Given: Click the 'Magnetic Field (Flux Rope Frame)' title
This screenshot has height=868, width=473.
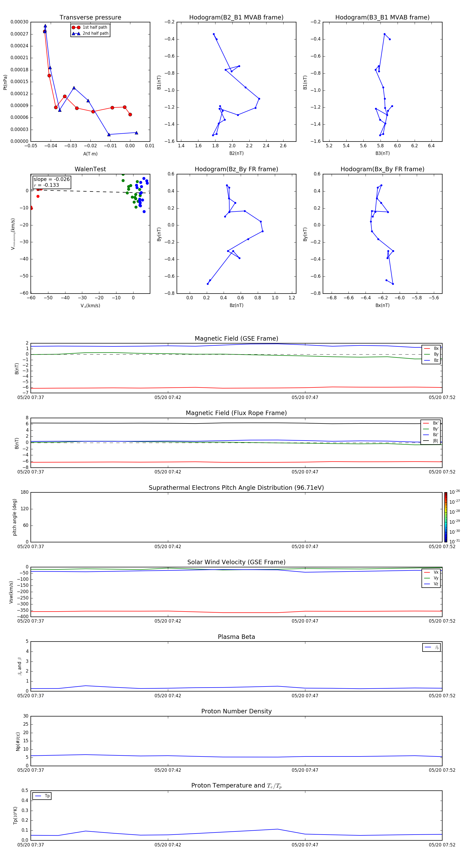Looking at the screenshot, I should point(236,413).
